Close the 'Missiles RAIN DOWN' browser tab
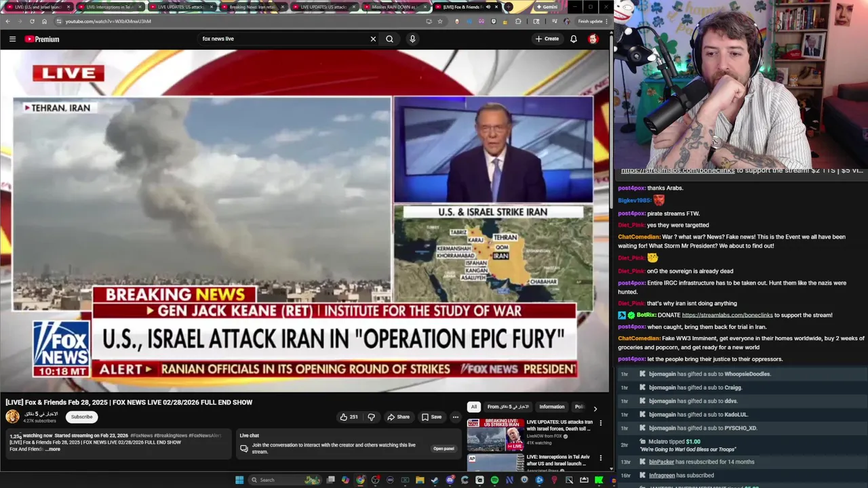868x488 pixels. [x=425, y=7]
